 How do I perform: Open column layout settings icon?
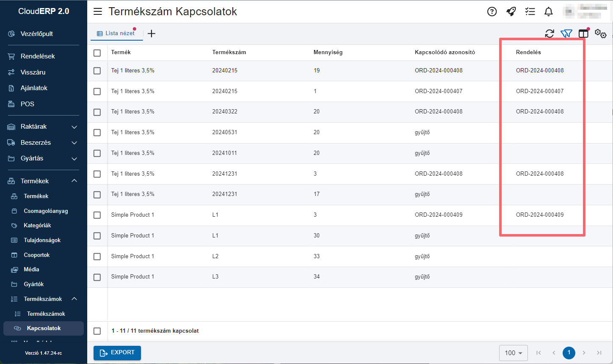point(584,33)
